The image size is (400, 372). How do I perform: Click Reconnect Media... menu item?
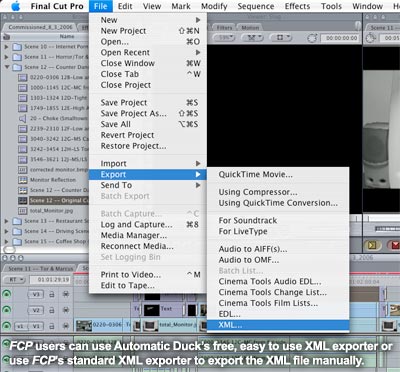coord(148,246)
